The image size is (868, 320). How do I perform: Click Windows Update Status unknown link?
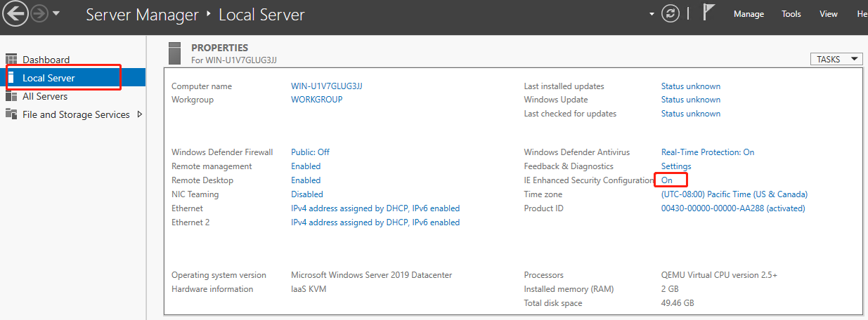(691, 100)
